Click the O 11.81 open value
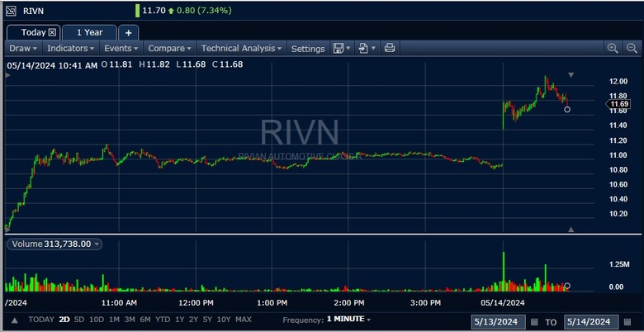Viewport: 644px width, 332px height. 116,64
